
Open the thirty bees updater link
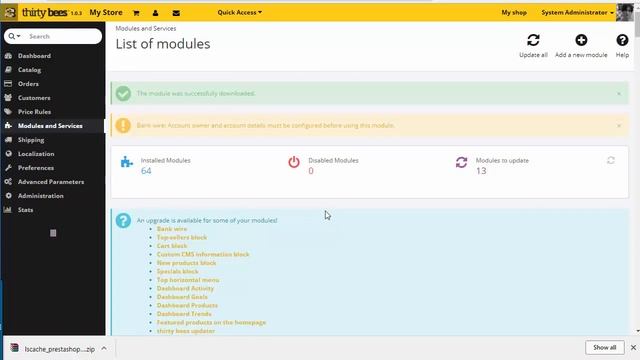pos(186,331)
